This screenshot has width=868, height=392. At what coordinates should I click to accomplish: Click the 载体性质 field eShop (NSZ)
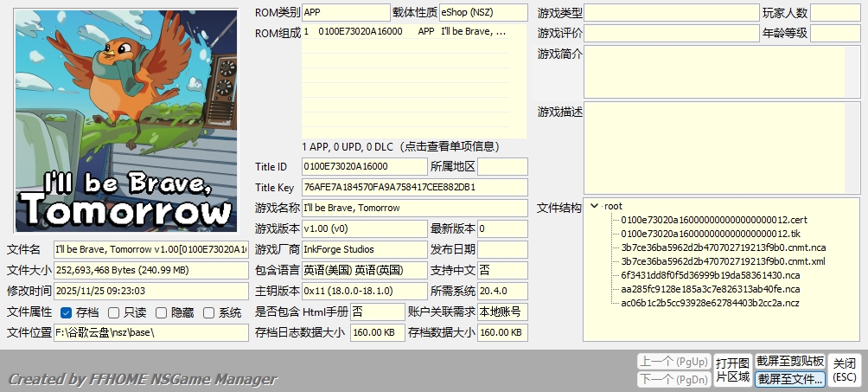point(483,12)
